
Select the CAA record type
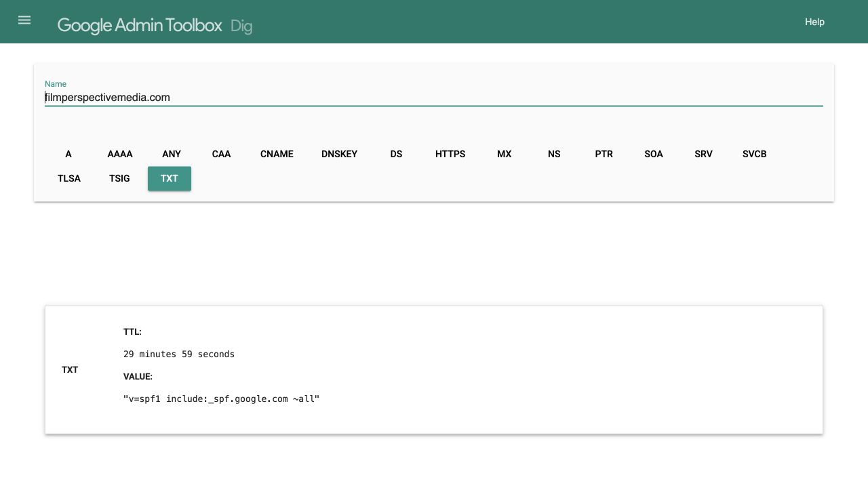point(221,154)
